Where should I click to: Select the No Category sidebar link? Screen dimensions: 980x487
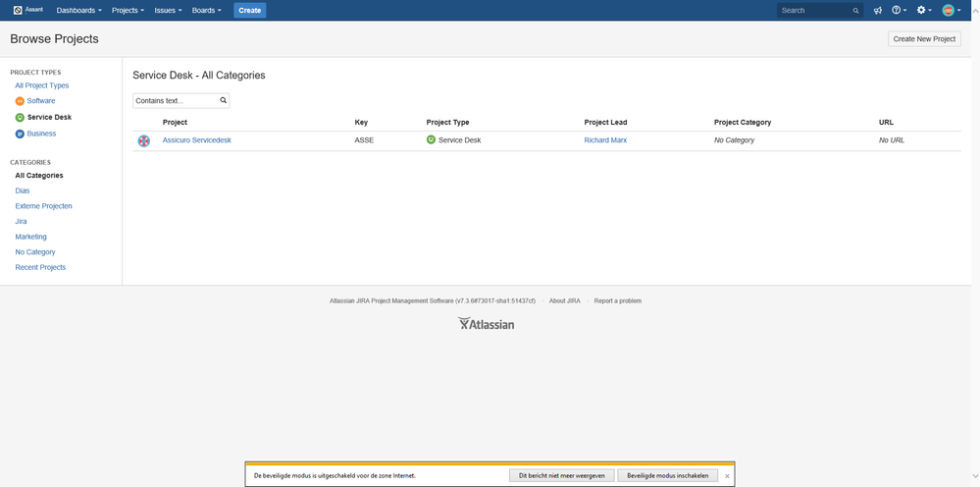click(x=35, y=252)
